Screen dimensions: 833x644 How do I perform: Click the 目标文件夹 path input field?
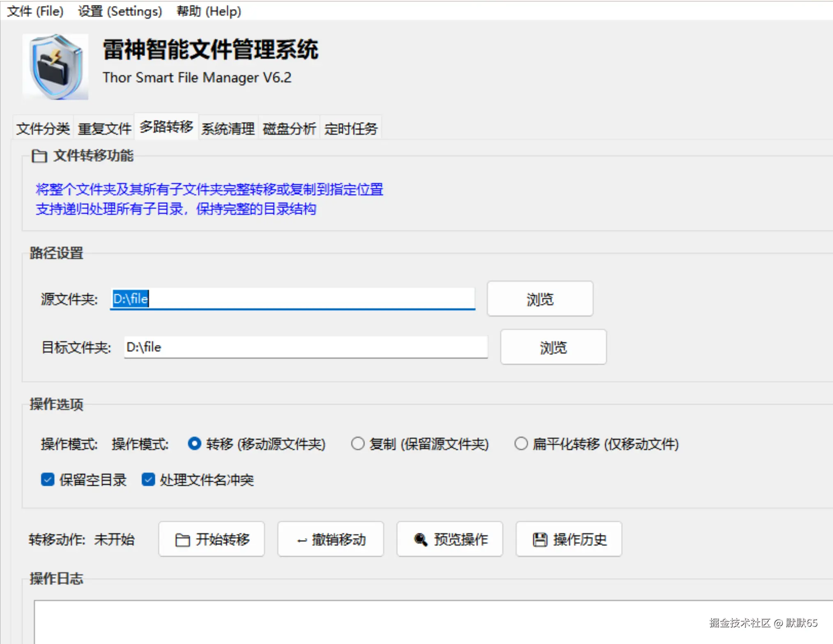click(x=306, y=347)
